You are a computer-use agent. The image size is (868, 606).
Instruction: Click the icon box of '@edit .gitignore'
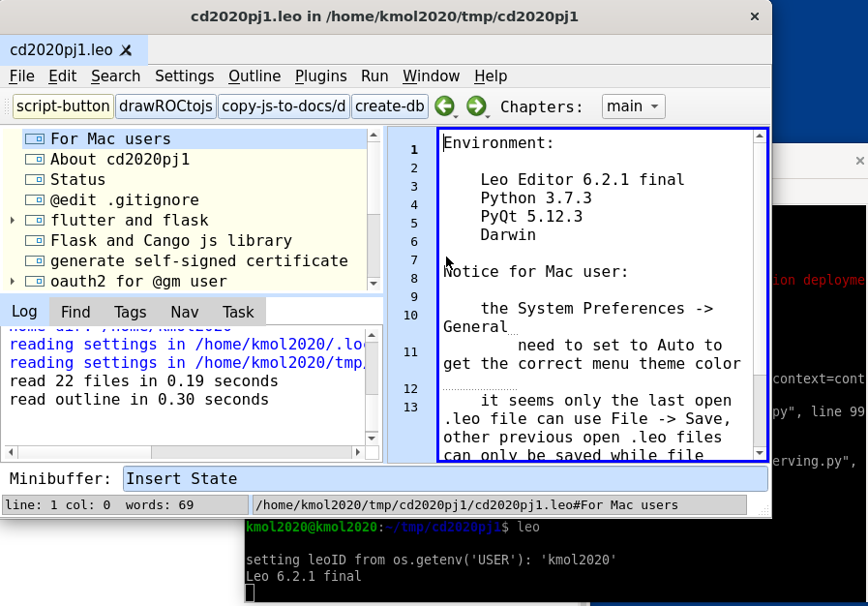(x=35, y=200)
